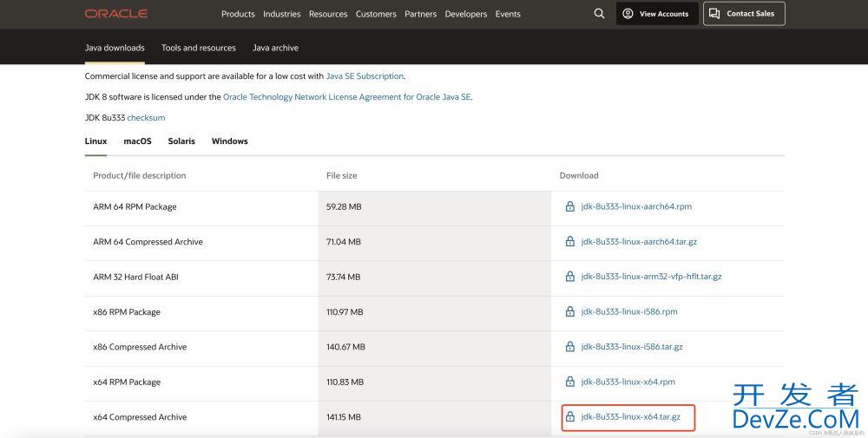Open the Industries menu
The width and height of the screenshot is (868, 438).
pyautogui.click(x=282, y=14)
